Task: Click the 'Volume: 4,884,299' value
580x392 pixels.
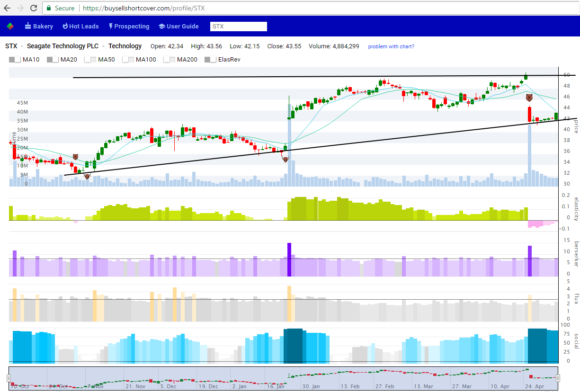Action: pyautogui.click(x=334, y=46)
